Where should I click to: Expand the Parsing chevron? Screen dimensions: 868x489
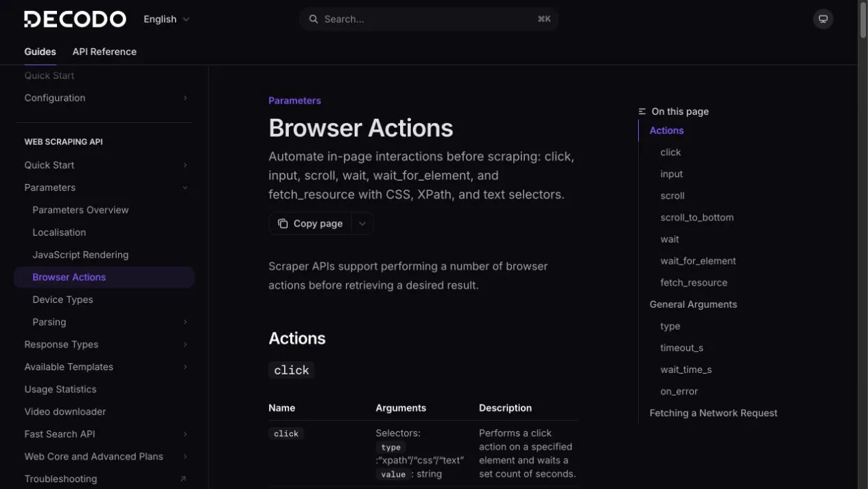coord(185,322)
